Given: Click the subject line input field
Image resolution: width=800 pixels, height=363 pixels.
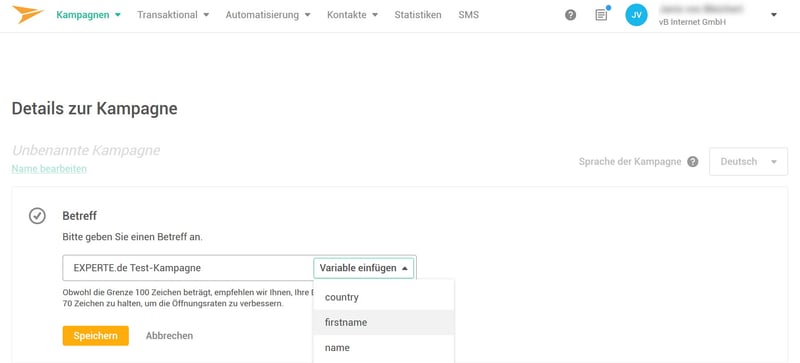Looking at the screenshot, I should pyautogui.click(x=188, y=268).
